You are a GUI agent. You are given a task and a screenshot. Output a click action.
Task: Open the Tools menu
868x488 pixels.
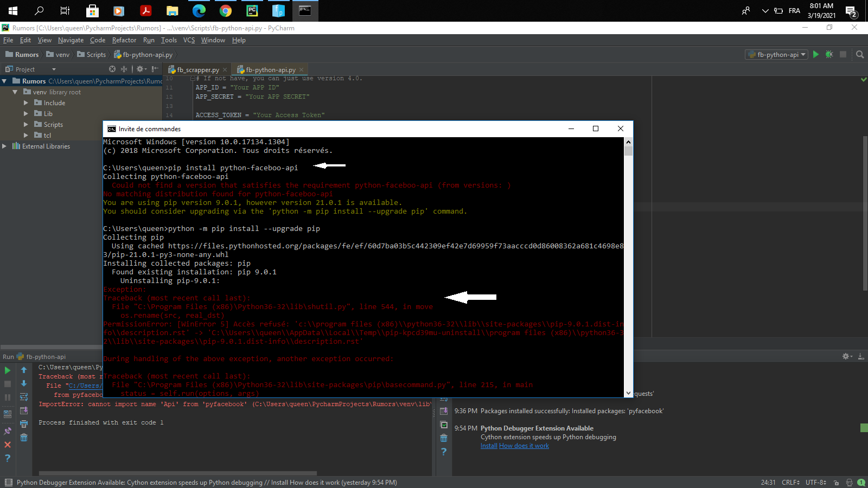[169, 40]
